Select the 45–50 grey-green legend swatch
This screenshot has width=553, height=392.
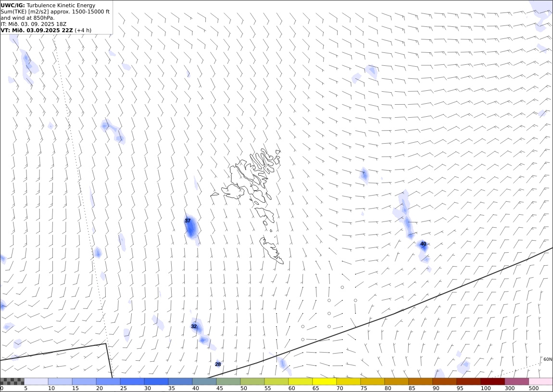pos(228,381)
